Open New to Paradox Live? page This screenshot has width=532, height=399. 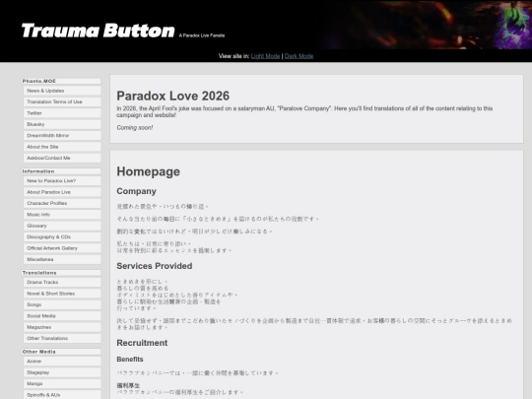tap(62, 181)
